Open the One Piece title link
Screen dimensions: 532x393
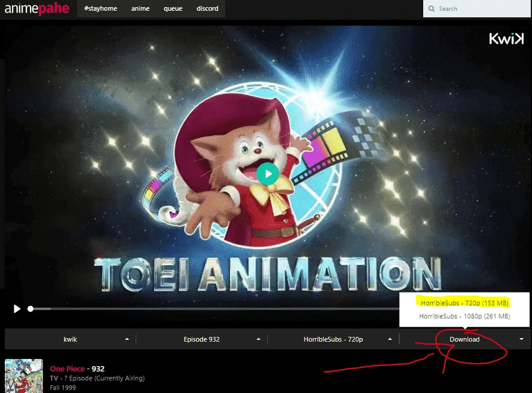tap(67, 369)
